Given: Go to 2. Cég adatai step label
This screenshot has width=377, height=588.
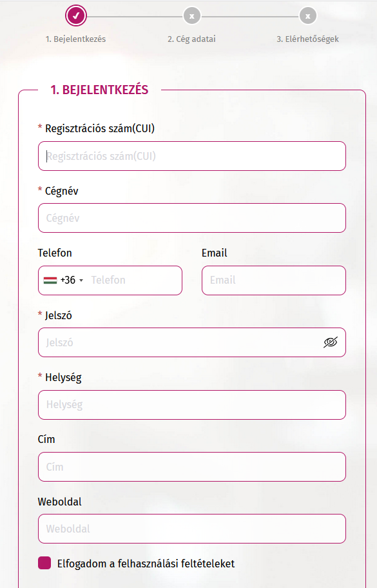Looking at the screenshot, I should [191, 39].
